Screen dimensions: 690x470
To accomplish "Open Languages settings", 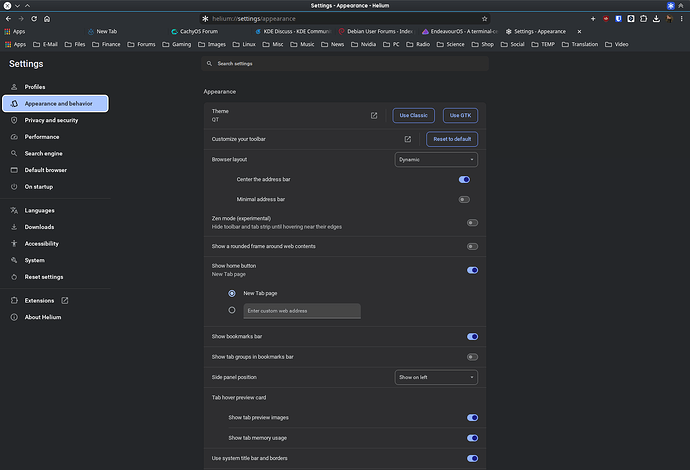I will 55,210.
